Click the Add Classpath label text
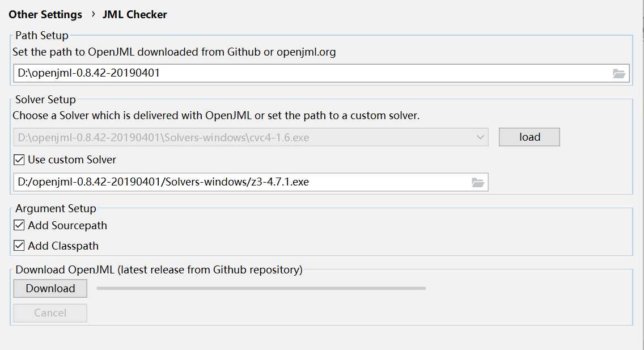 click(x=63, y=246)
